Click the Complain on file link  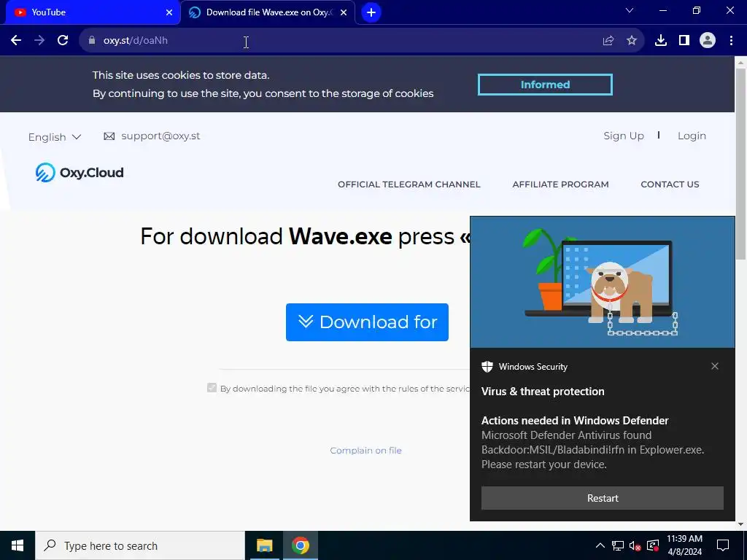[x=366, y=451]
